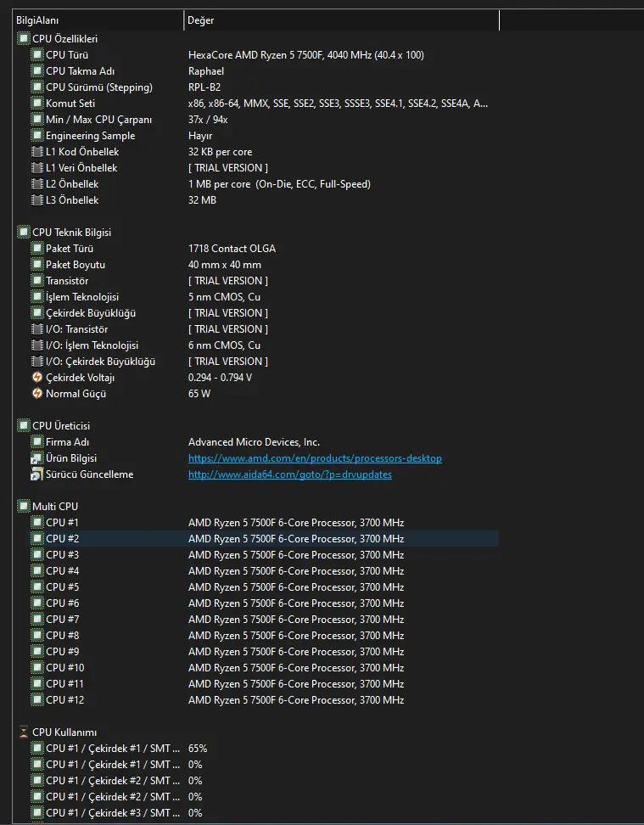The image size is (644, 825).
Task: Select the 0.294 - 0.794 V value
Action: coord(220,377)
